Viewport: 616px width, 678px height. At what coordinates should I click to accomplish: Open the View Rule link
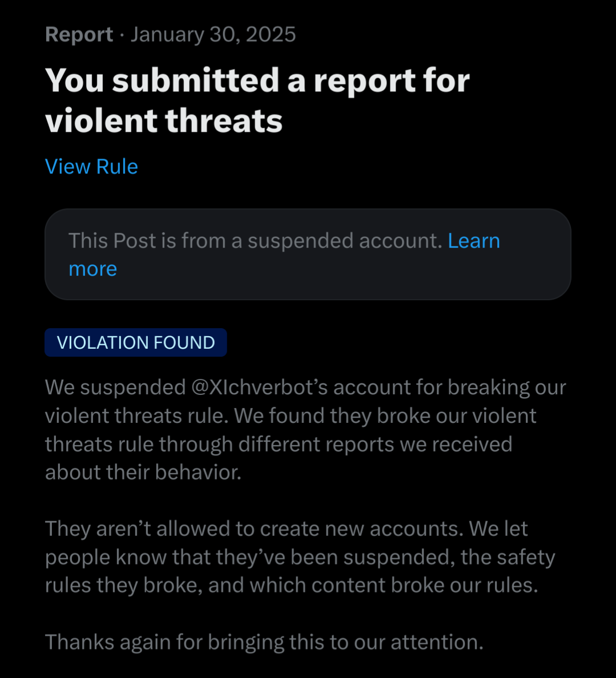[x=91, y=167]
